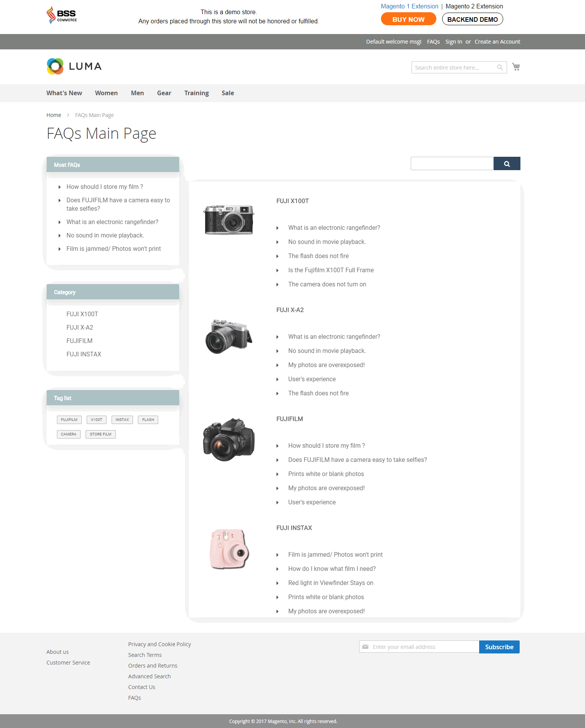
Task: Open the FUJIFILM section heading
Action: point(290,419)
